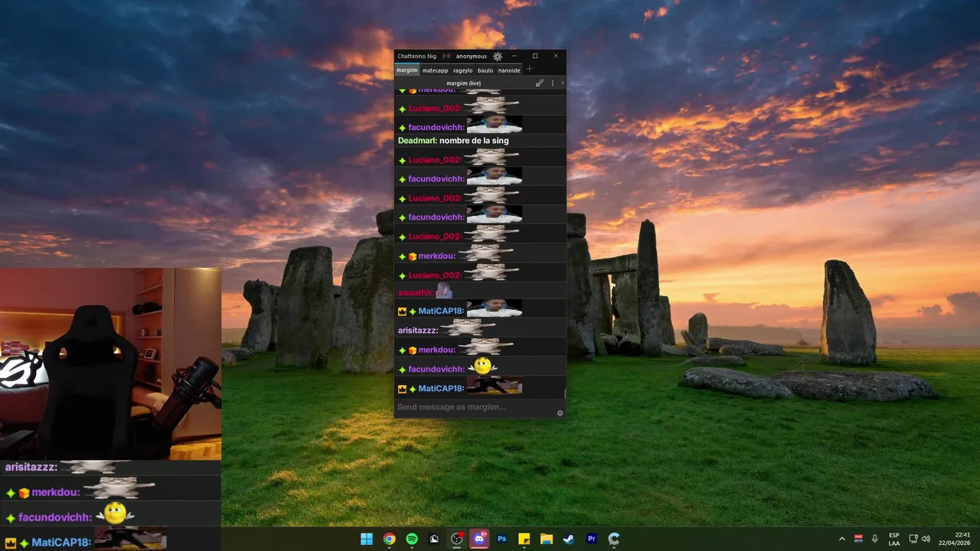Open Chatterino settings gear
This screenshot has width=980, height=551.
tap(498, 56)
